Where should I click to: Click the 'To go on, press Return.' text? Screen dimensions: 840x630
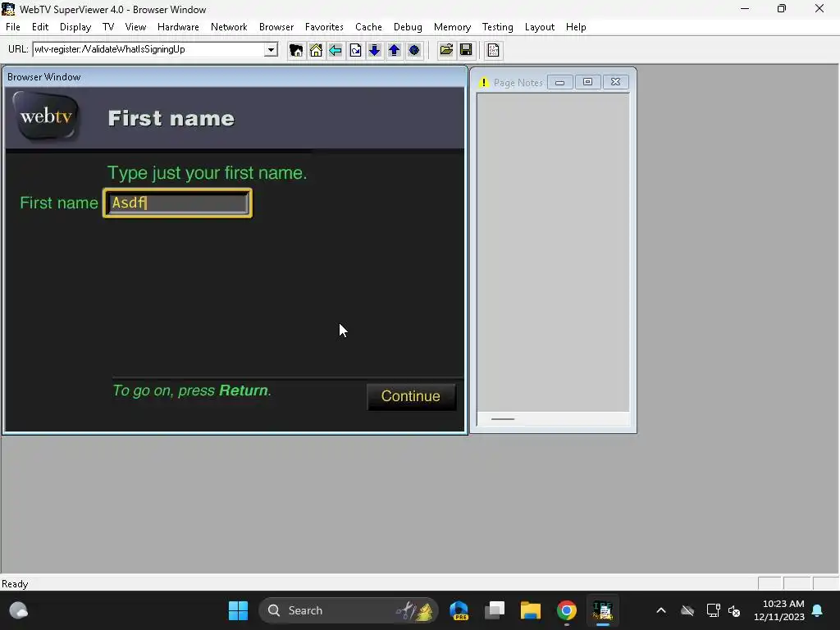pyautogui.click(x=192, y=390)
